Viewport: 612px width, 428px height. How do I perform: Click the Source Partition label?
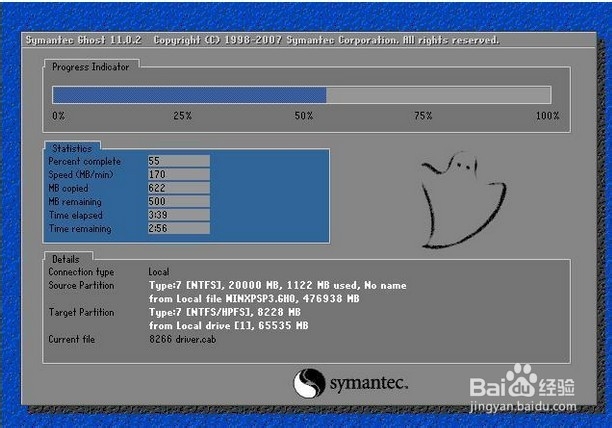pos(81,285)
